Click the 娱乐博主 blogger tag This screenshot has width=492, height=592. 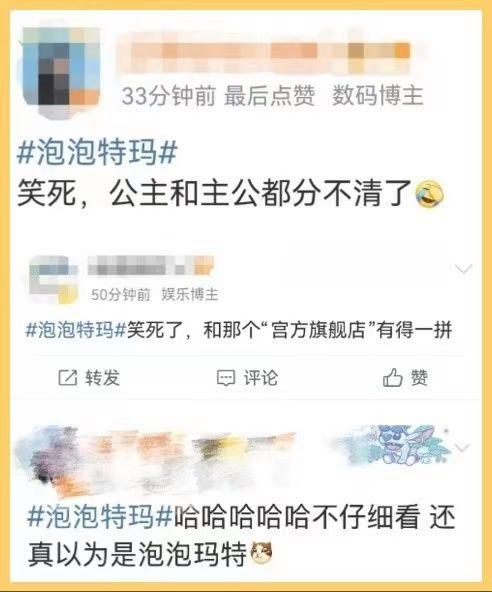190,294
